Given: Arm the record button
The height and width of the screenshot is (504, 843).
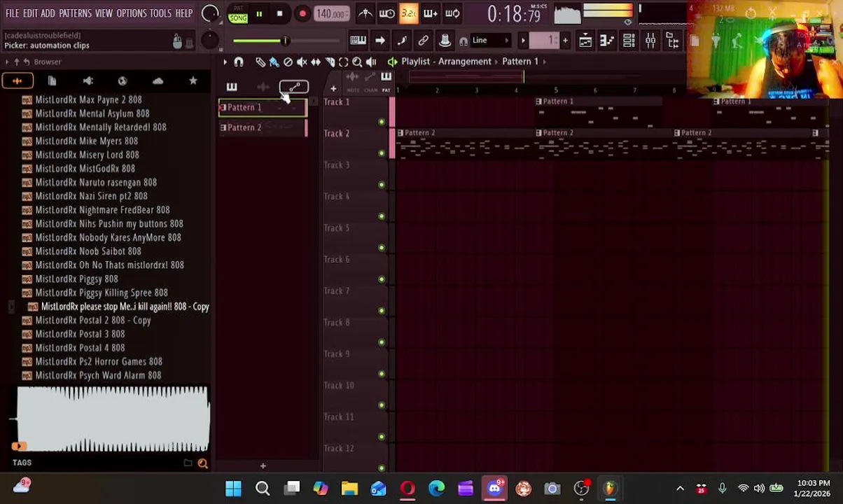Looking at the screenshot, I should point(302,13).
